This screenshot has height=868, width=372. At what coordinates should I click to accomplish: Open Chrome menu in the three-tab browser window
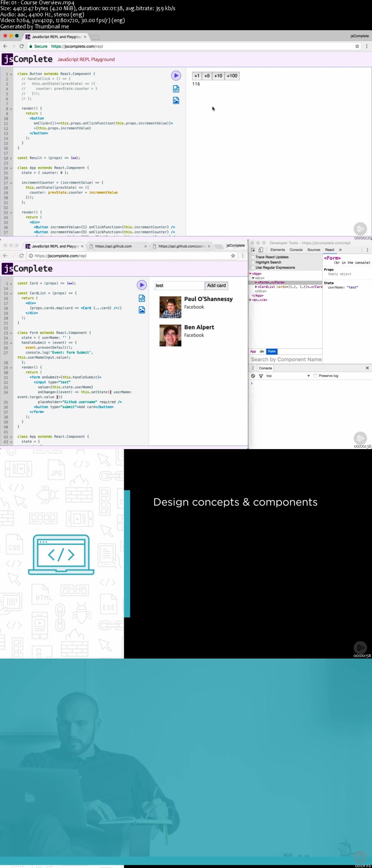[243, 256]
